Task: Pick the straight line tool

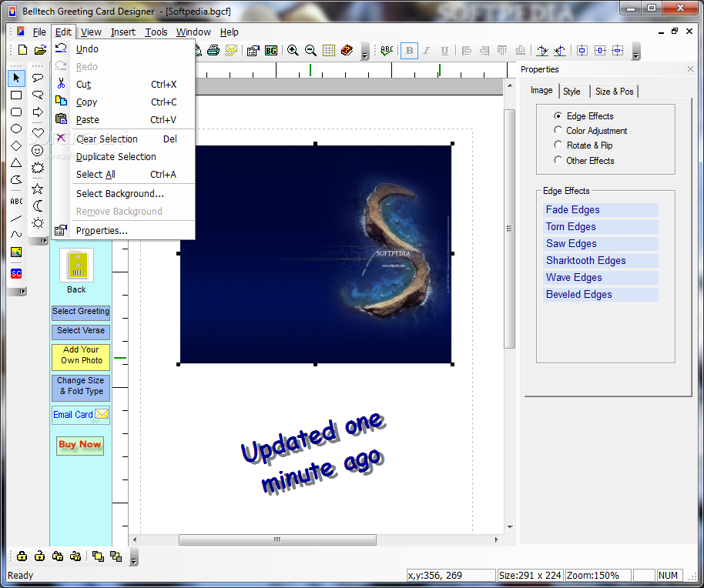Action: (x=16, y=219)
